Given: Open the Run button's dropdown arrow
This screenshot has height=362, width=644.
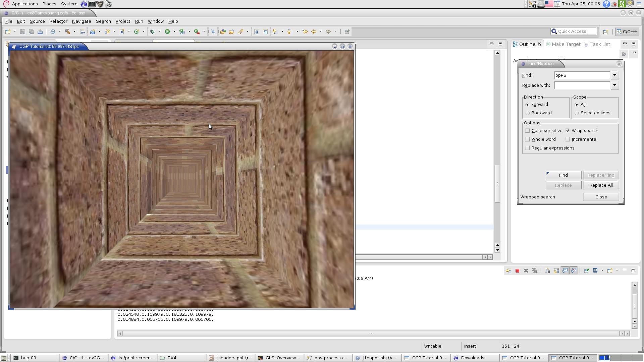Looking at the screenshot, I should 174,32.
